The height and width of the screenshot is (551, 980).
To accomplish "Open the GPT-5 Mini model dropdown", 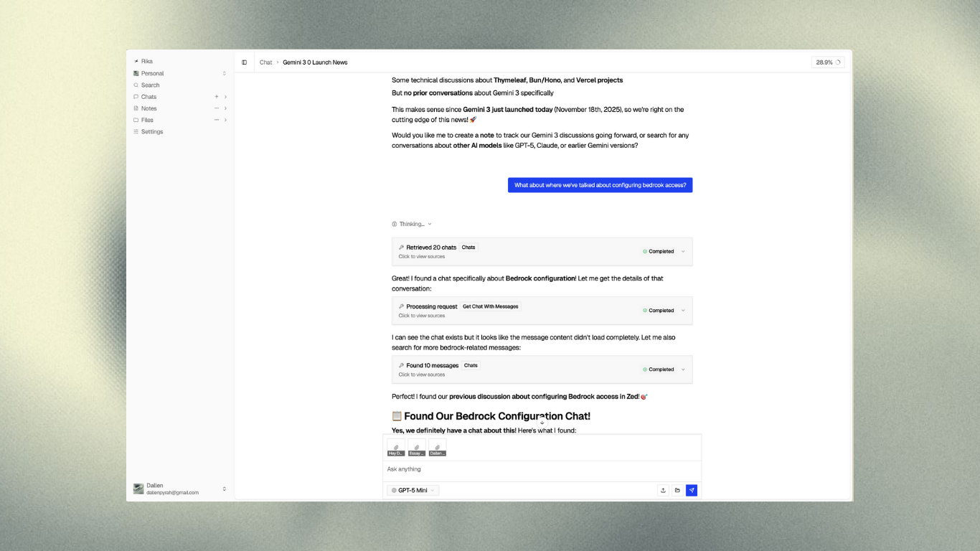I will tap(413, 490).
